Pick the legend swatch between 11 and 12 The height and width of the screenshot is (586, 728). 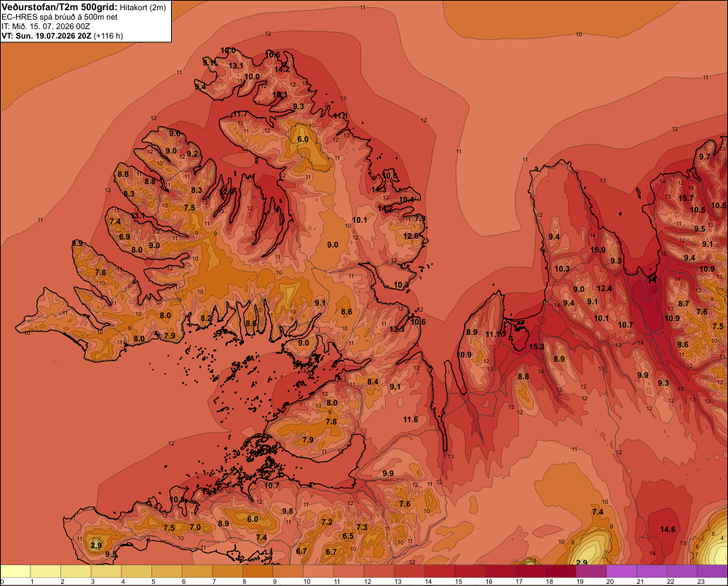click(349, 571)
